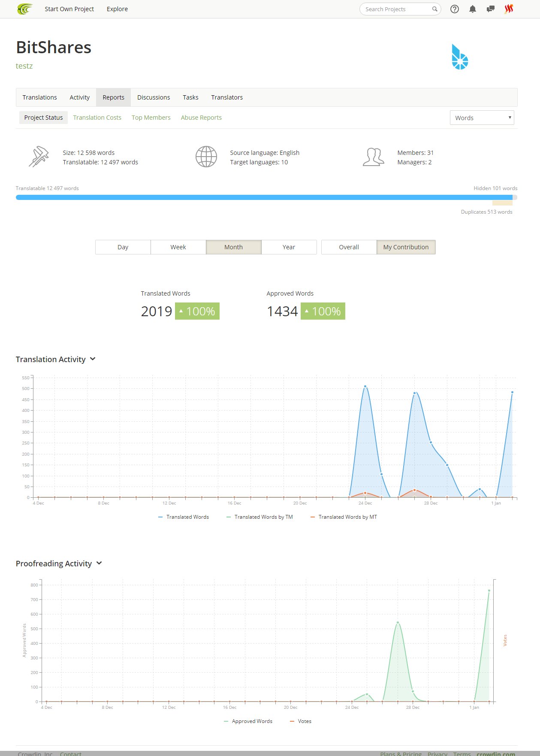The width and height of the screenshot is (540, 756).
Task: Click the 'Members: 31' text
Action: (416, 153)
